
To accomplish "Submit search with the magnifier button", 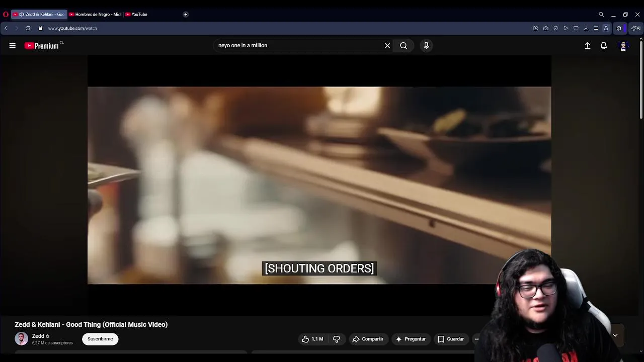I will tap(404, 45).
